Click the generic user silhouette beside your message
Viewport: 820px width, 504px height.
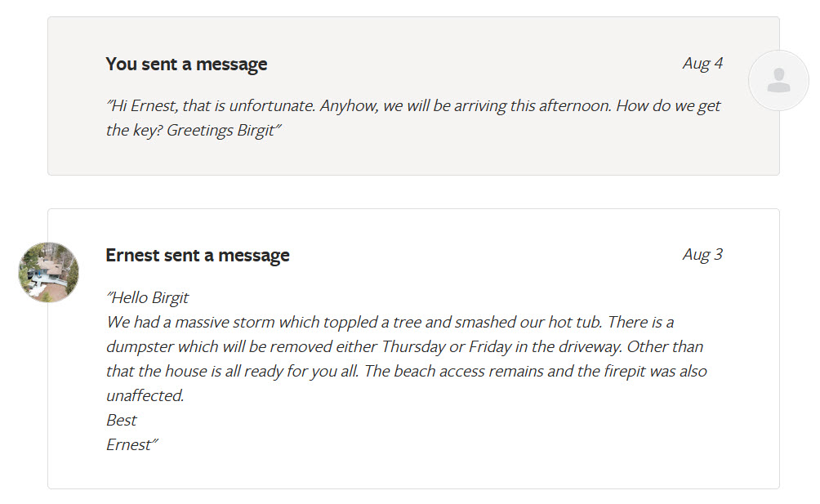coord(778,79)
